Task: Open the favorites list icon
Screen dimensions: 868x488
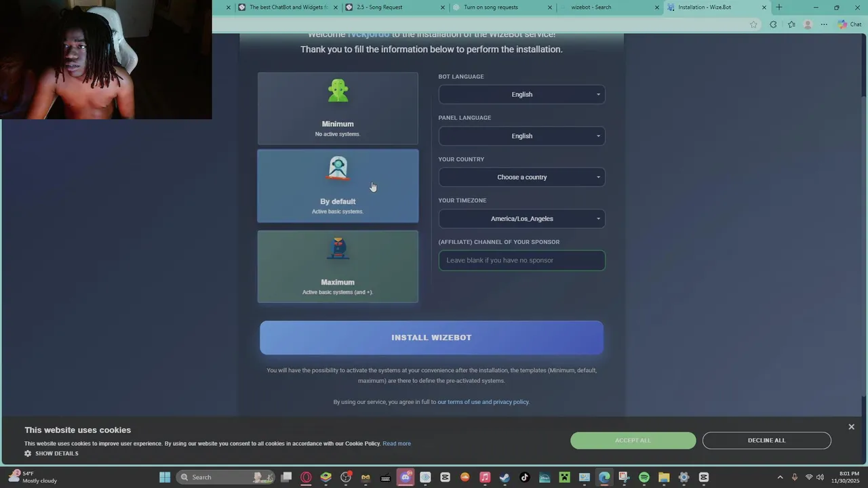Action: pyautogui.click(x=791, y=24)
